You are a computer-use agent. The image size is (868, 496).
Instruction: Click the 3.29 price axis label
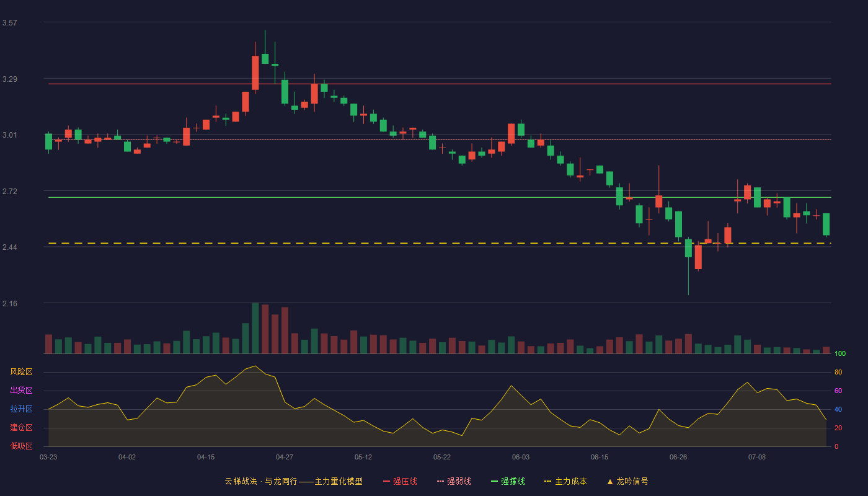pos(10,79)
